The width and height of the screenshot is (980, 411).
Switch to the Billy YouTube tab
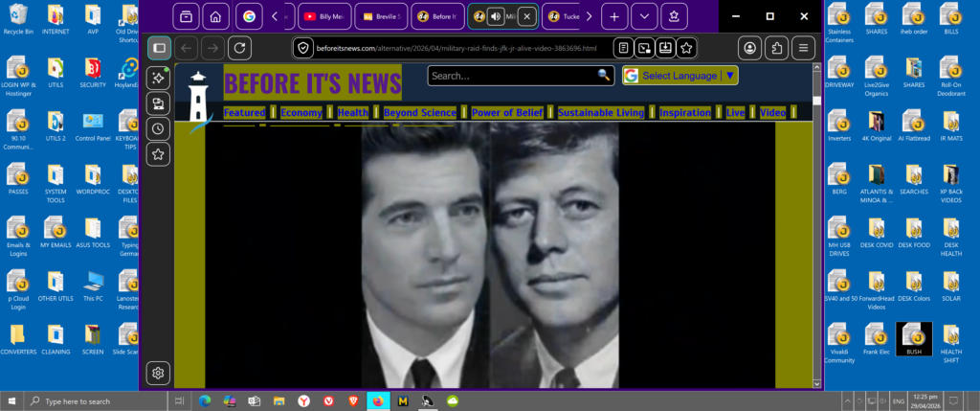point(323,16)
